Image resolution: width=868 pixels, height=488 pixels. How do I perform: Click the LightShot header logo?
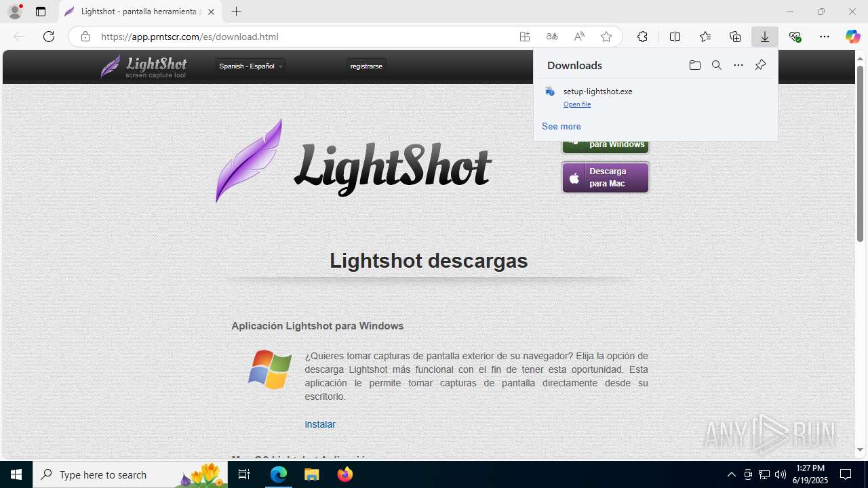point(144,67)
